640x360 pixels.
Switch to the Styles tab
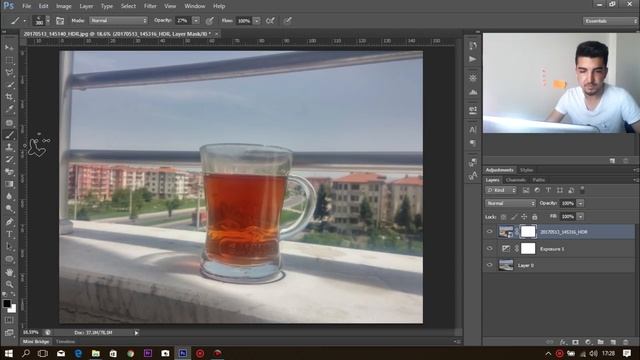(x=527, y=170)
